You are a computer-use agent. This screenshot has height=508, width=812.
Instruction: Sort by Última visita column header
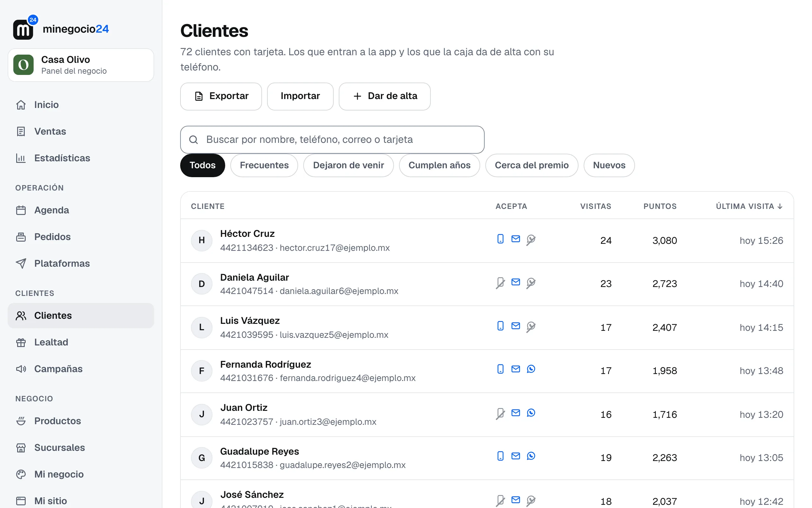(x=749, y=206)
